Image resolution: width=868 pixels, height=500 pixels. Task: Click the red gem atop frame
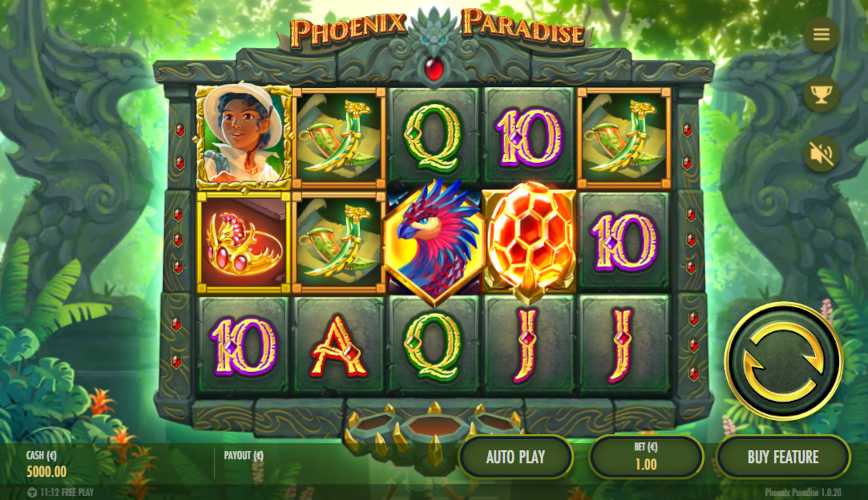click(433, 69)
